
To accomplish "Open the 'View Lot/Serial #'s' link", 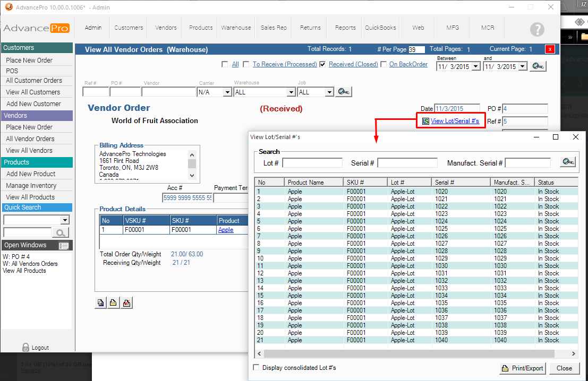I will [455, 121].
